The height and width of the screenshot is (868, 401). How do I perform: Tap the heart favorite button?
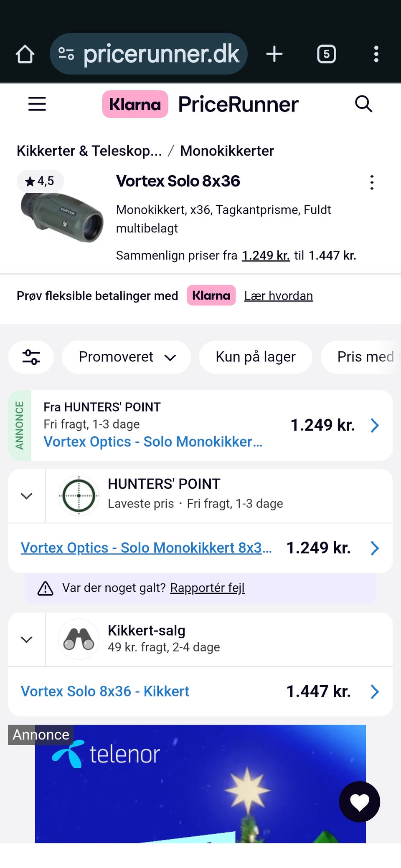pos(359,802)
